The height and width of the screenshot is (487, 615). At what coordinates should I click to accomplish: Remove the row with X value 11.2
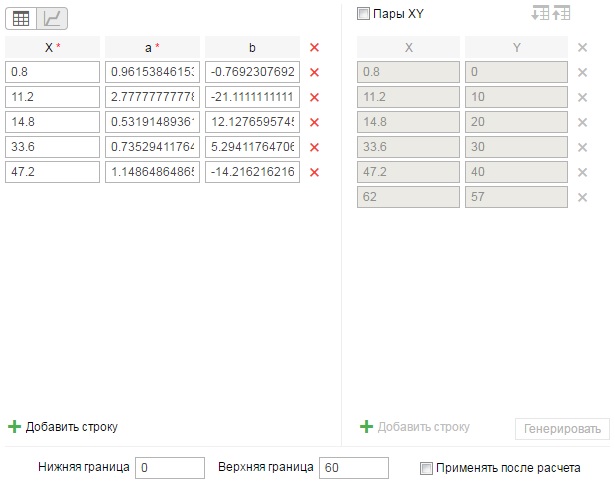[x=314, y=97]
